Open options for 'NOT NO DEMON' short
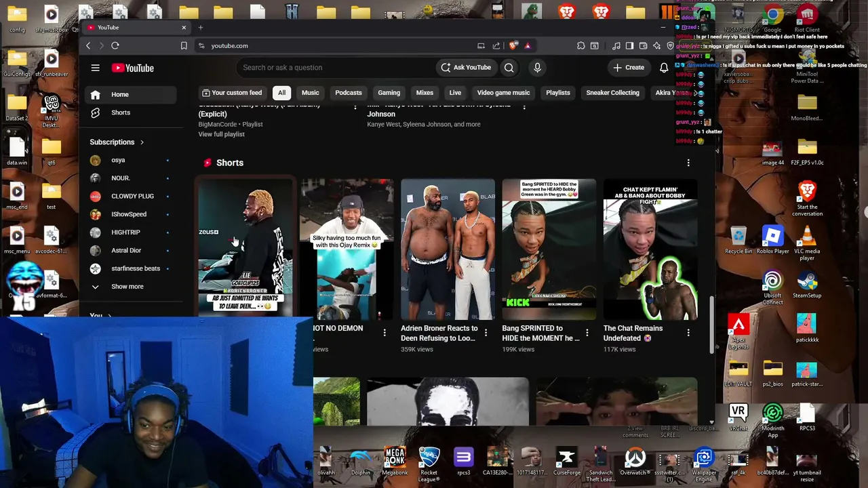Screen dimensions: 868x488 click(x=384, y=333)
